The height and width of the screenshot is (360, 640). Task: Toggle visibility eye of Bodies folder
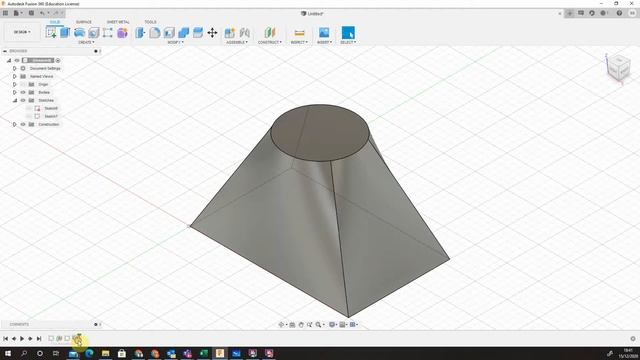point(23,92)
